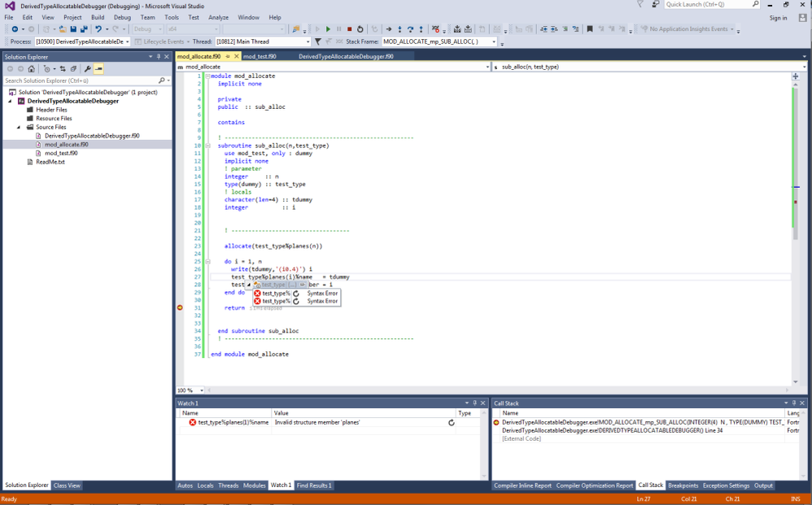The height and width of the screenshot is (505, 812).
Task: Open the Stack Frame dropdown
Action: pyautogui.click(x=495, y=41)
